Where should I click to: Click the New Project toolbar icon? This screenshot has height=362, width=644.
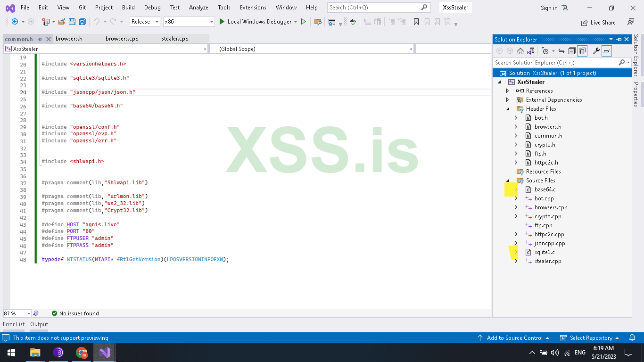point(46,22)
